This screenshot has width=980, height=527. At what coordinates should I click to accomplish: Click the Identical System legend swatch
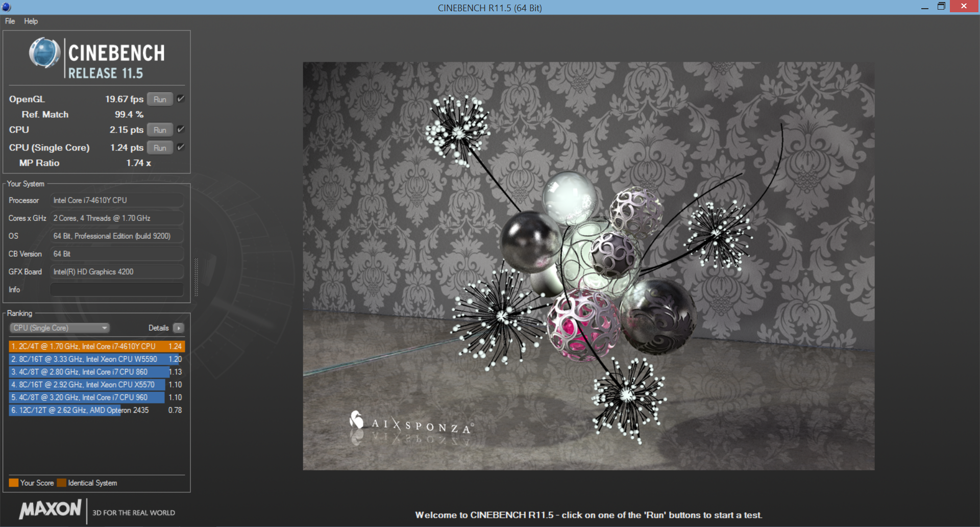click(x=62, y=483)
